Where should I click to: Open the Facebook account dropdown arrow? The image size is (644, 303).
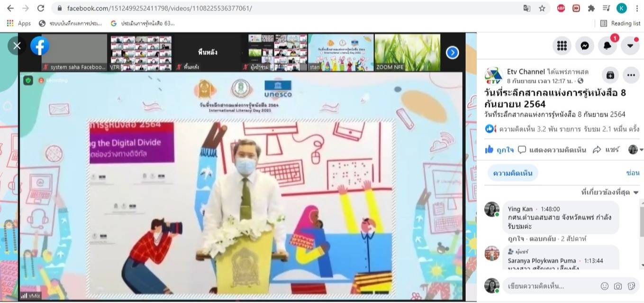[630, 46]
